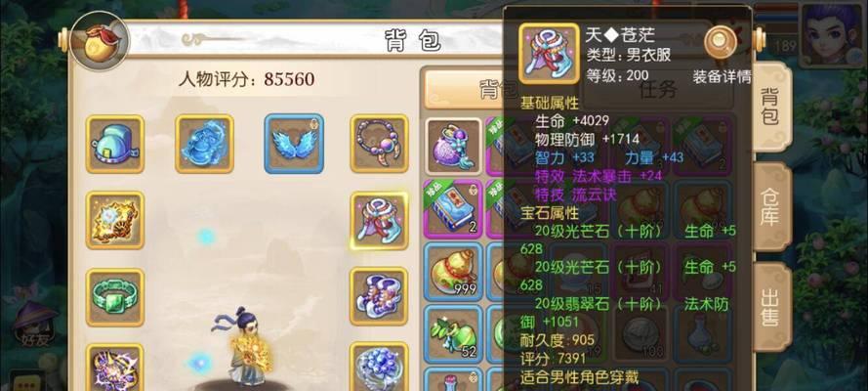Image resolution: width=868 pixels, height=391 pixels.
Task: Select the highlighted robe armor slot
Action: tap(379, 220)
